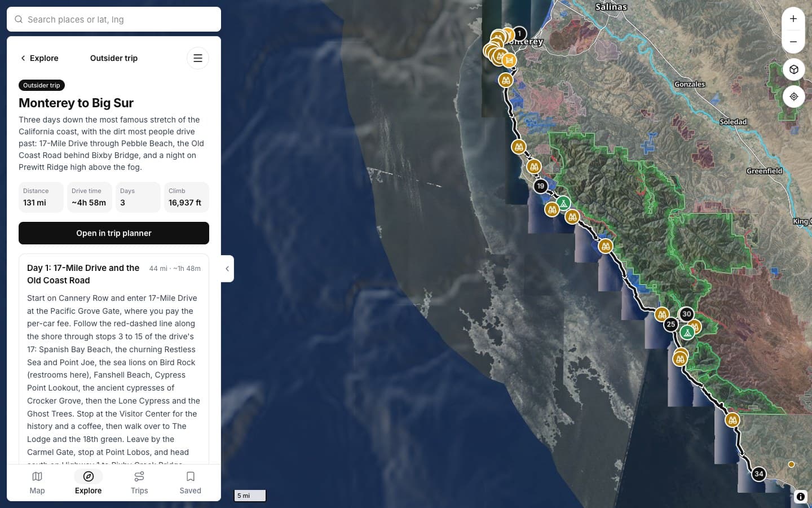Toggle 3D terrain view cube icon
The image size is (812, 508).
coord(794,69)
